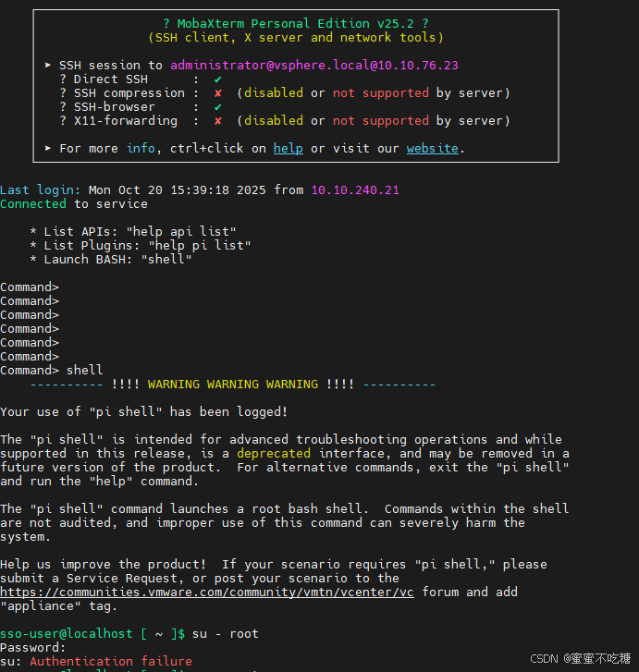Click the SSH session address administrator@vsphere.local@10.10.76.23
639x672 pixels.
click(314, 65)
